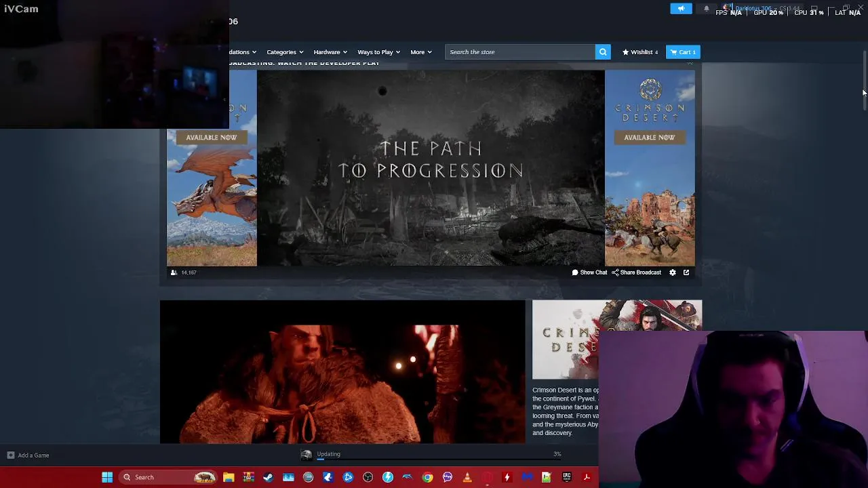Open Notepad++ from the taskbar

coord(547,477)
